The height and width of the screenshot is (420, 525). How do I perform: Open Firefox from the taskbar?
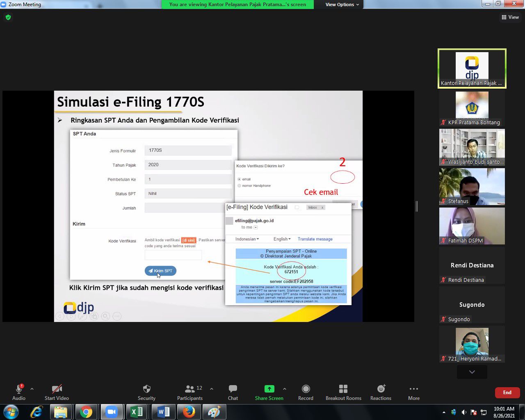(189, 412)
